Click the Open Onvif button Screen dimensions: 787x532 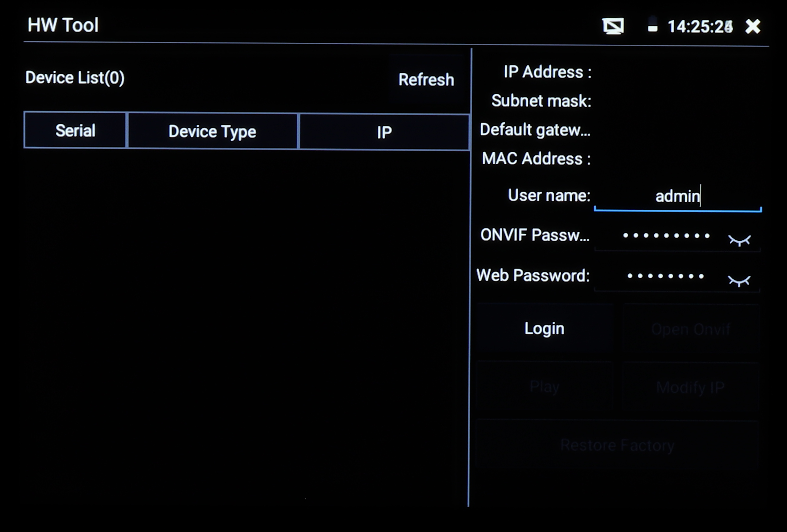(x=690, y=329)
